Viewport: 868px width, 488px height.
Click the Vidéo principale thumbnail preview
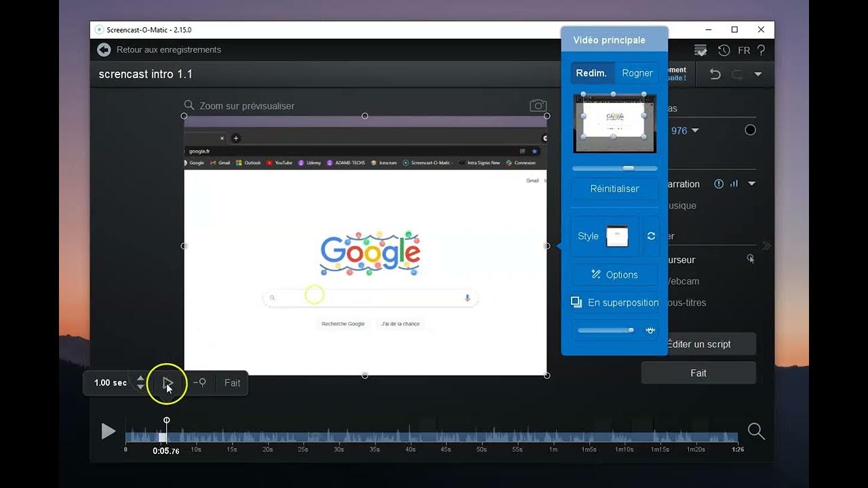pos(614,123)
